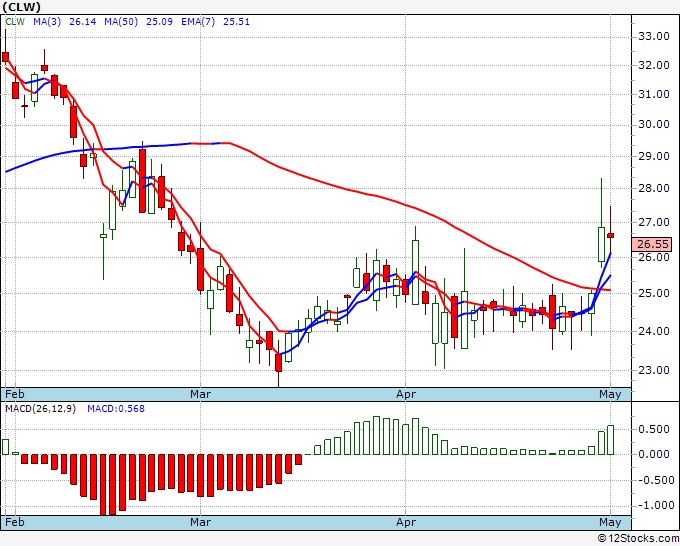Click the Apr label on price chart axis
This screenshot has height=546, width=680.
405,394
